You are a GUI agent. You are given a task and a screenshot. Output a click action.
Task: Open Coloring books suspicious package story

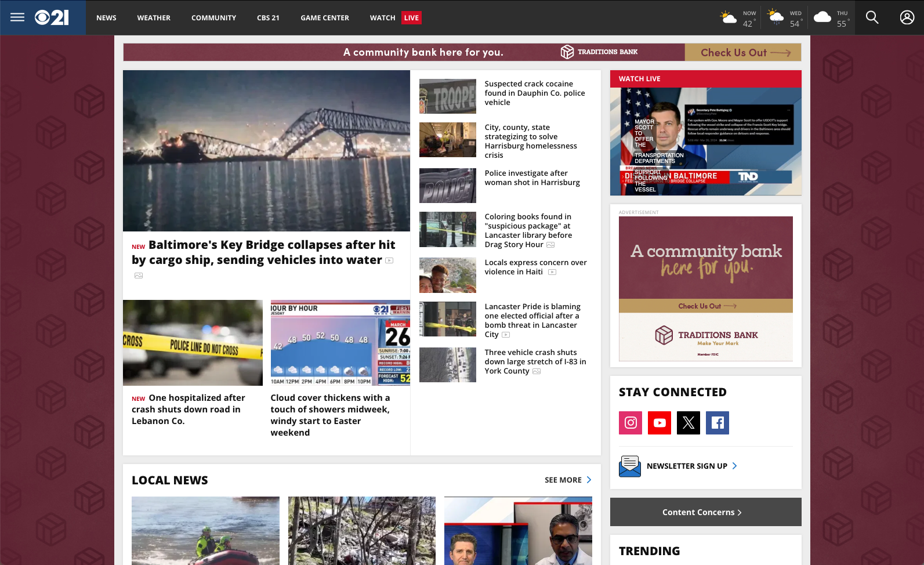528,231
